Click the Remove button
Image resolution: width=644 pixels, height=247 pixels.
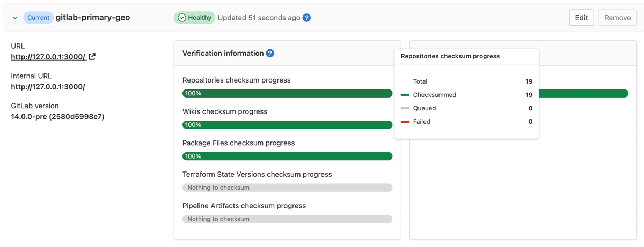tap(617, 18)
